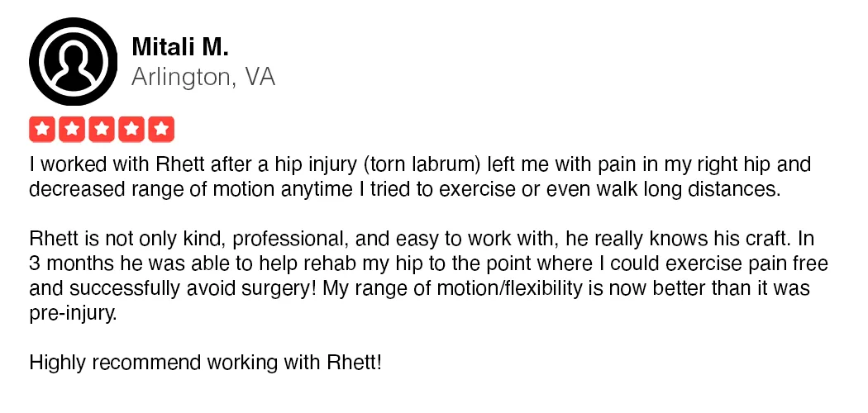Viewport: 868px width, 413px height.
Task: Click the reviewer profile avatar icon
Action: tap(73, 61)
